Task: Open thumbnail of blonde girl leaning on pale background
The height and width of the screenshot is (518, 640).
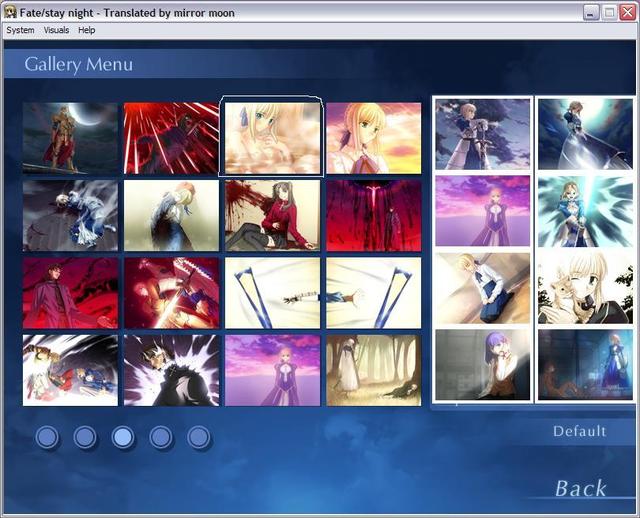Action: pos(171,216)
